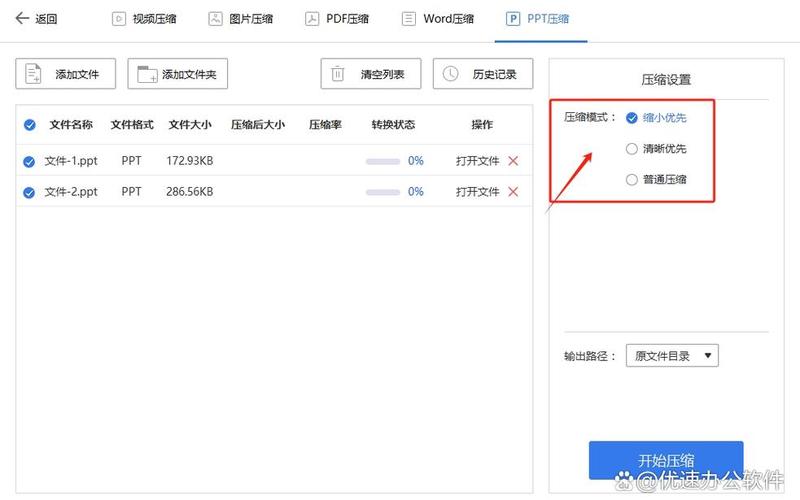Click the 文件名称 column header
This screenshot has height=500, width=800.
tap(71, 124)
